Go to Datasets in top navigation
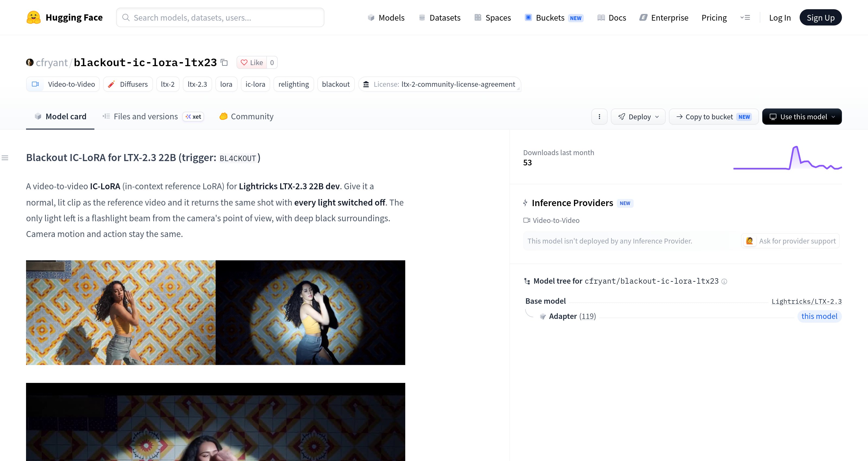The height and width of the screenshot is (461, 868). point(439,18)
